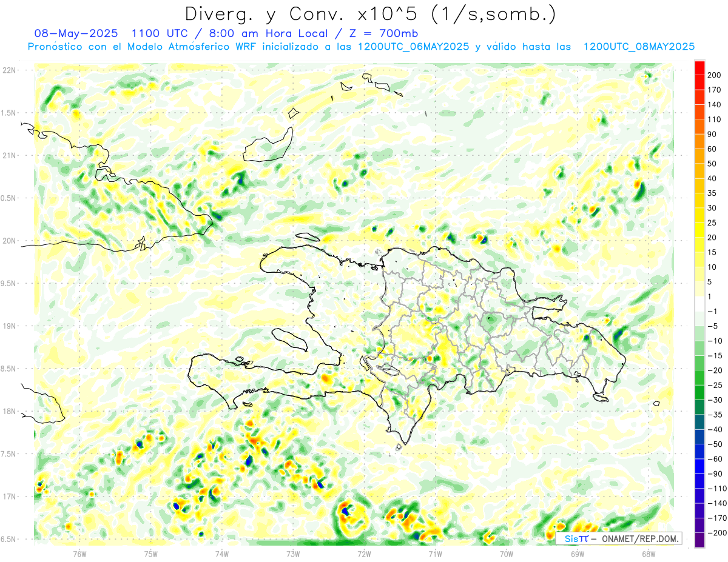Viewport: 728px width, 562px height.
Task: Click the "17N" latitude label
Action: (8, 497)
